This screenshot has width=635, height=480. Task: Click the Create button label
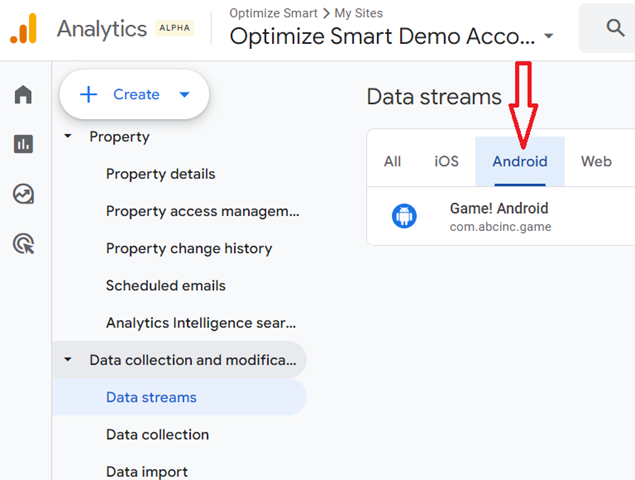(136, 94)
